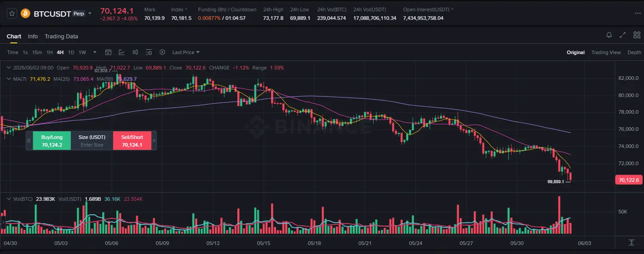Add BTCUSDT to favorites with the star icon

point(12,14)
